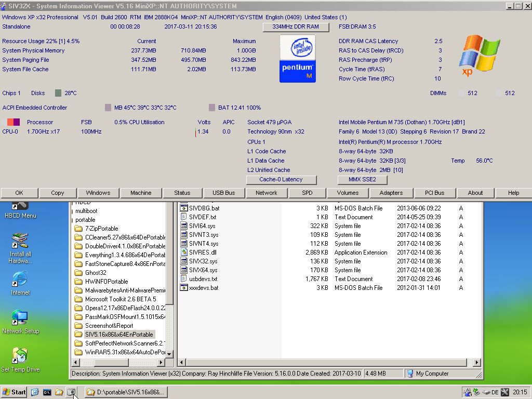
Task: Click the folder tree scroll-down arrow
Action: pyautogui.click(x=169, y=354)
